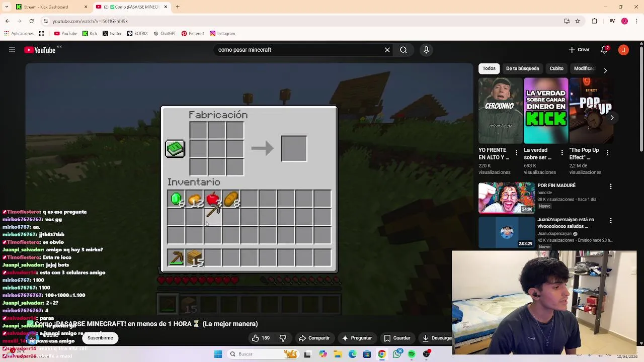Open the Instagram bookmark

[222, 34]
